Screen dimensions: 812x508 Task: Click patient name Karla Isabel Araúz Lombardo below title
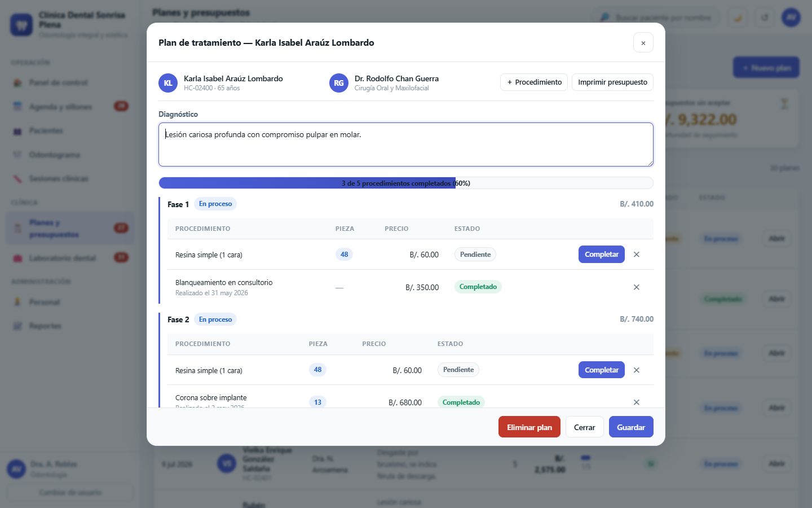(233, 78)
